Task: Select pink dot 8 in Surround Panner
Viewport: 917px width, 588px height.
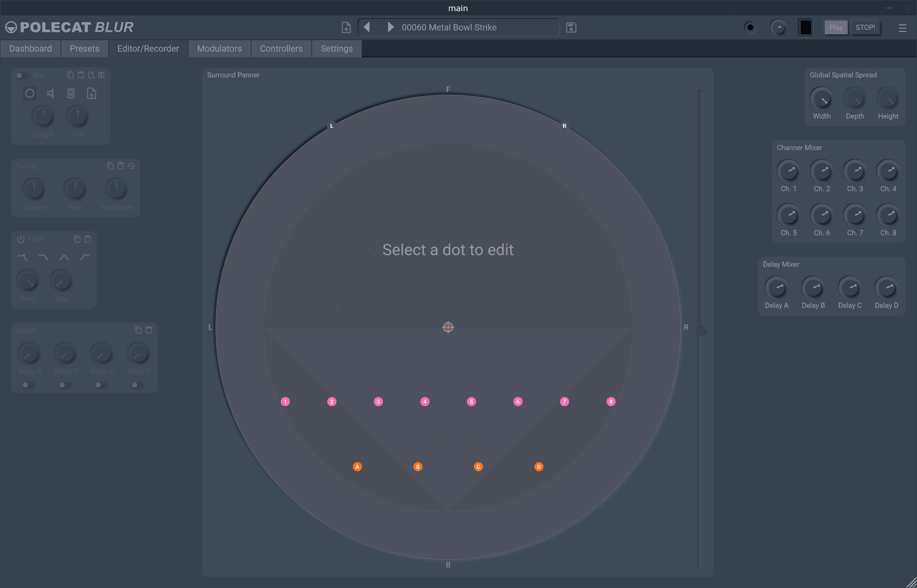Action: [x=611, y=401]
